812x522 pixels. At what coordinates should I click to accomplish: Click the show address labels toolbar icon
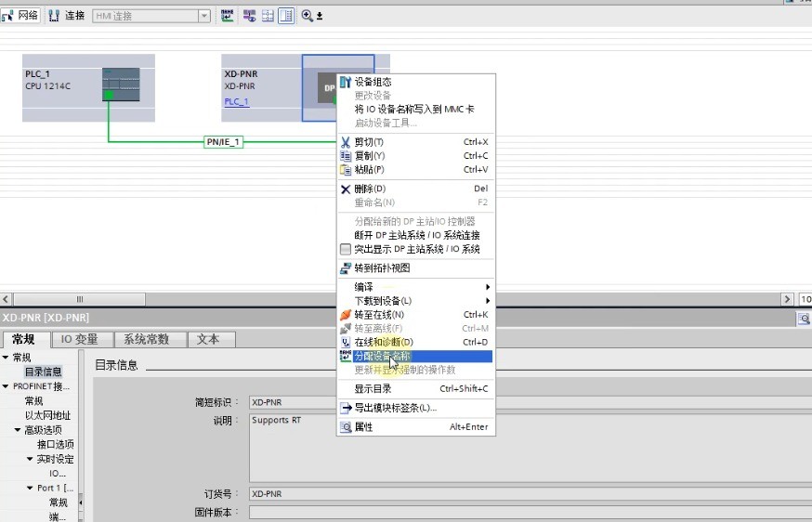(x=250, y=16)
